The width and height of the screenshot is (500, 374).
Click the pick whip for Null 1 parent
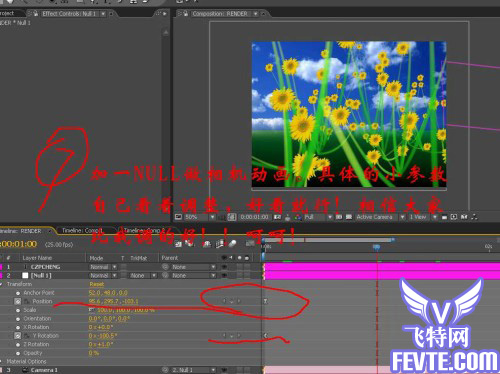[165, 276]
